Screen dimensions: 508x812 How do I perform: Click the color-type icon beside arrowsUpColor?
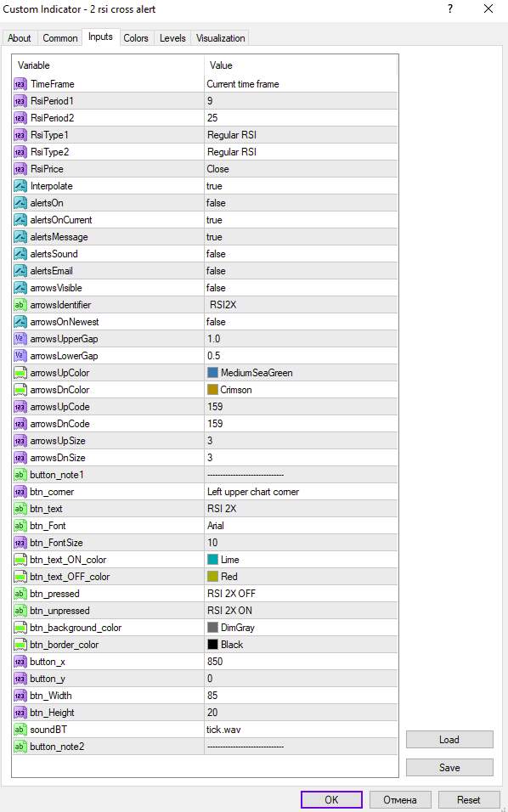(x=20, y=373)
